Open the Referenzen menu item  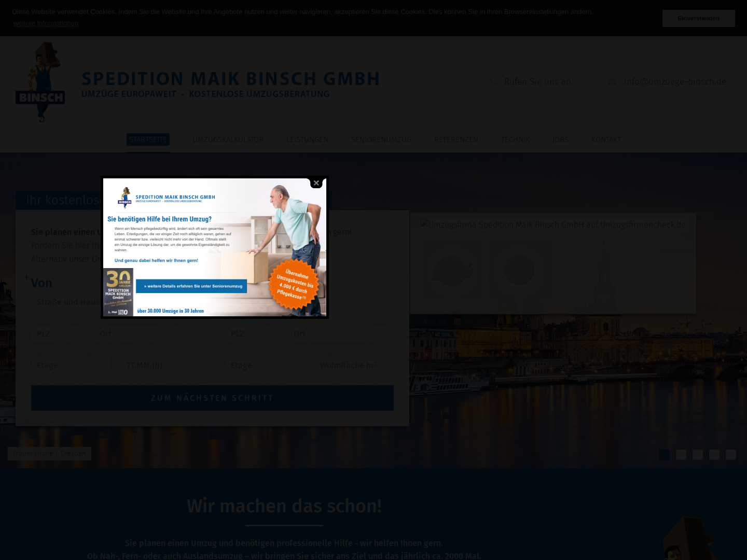tap(456, 139)
